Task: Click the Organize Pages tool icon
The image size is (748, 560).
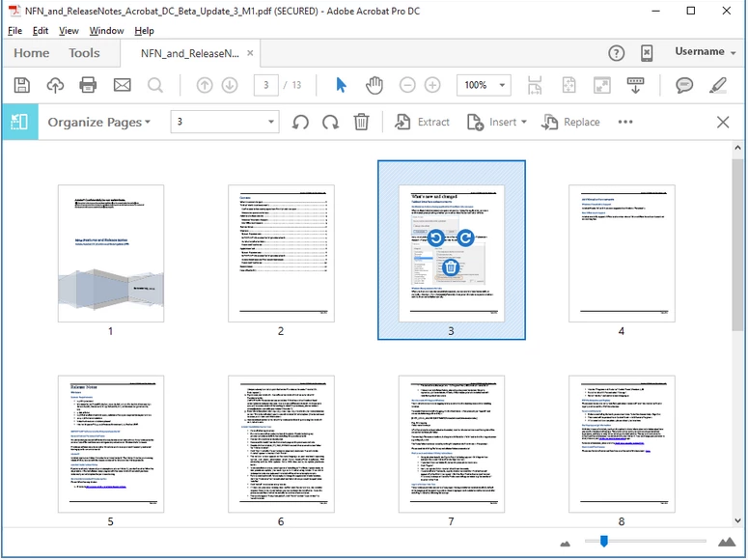Action: [19, 123]
